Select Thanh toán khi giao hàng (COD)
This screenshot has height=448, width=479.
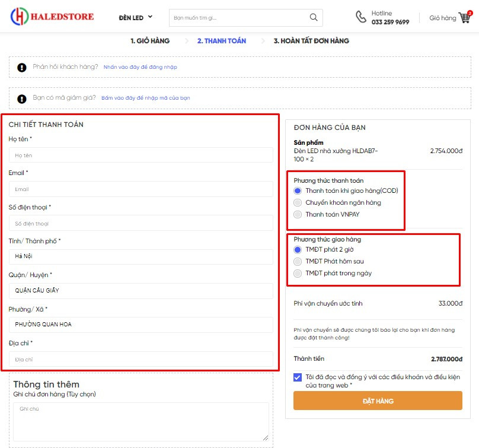click(298, 190)
